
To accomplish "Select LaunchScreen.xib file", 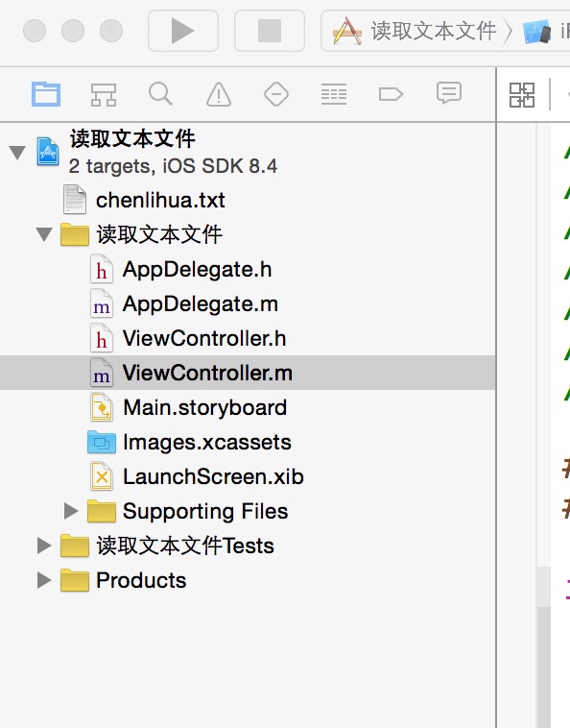I will (213, 476).
